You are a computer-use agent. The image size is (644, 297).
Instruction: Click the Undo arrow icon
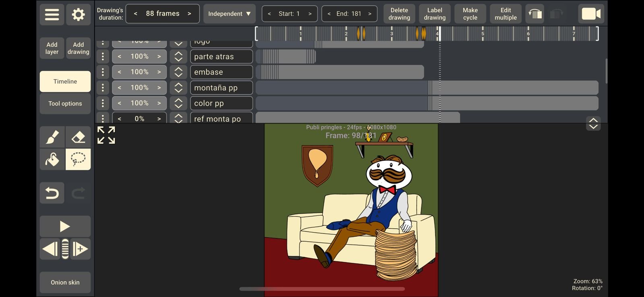coord(52,193)
